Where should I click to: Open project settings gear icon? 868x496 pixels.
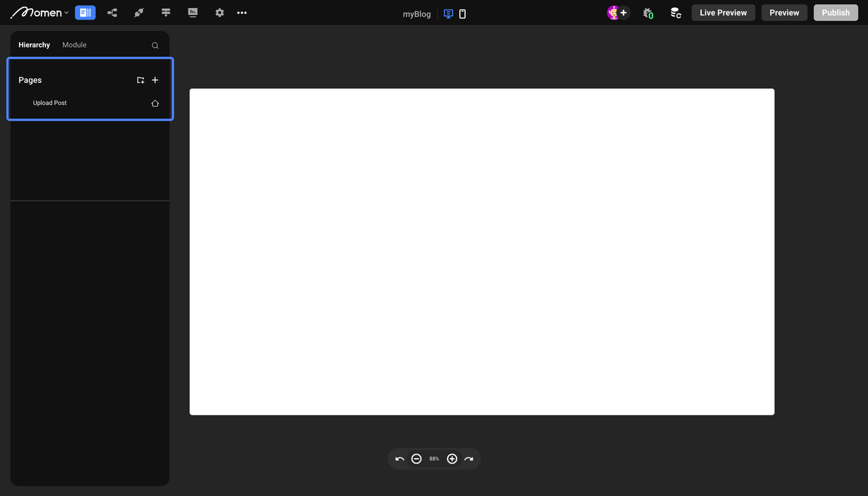[x=219, y=13]
